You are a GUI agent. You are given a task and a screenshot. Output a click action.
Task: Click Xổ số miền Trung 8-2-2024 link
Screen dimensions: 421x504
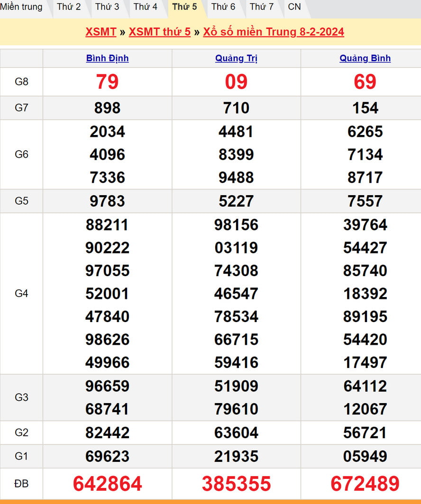(274, 32)
